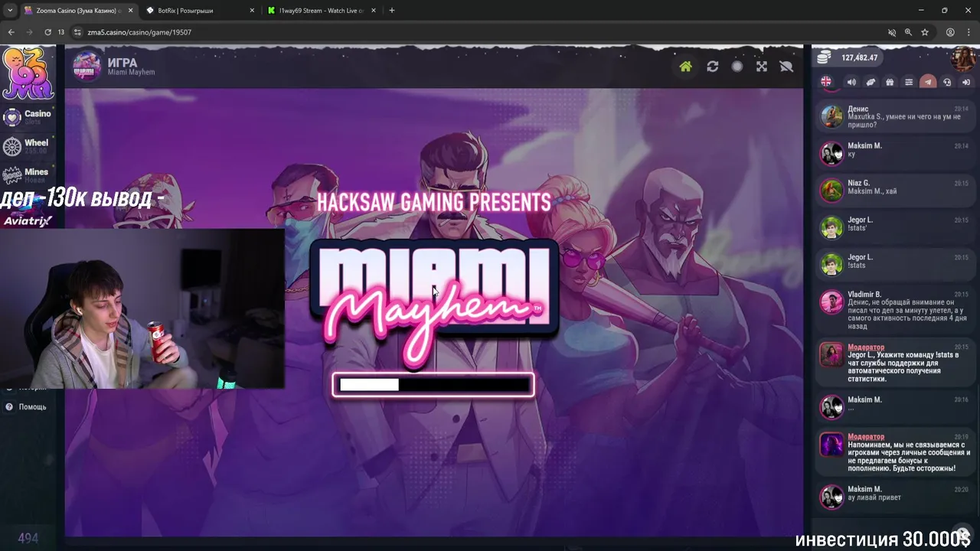Switch to the 1way69 Stream tab

click(x=322, y=11)
